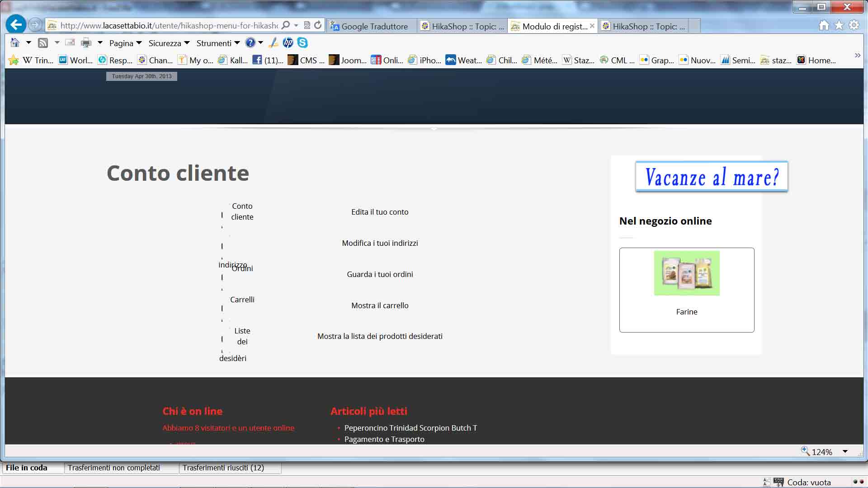
Task: Click the printer icon
Action: pyautogui.click(x=86, y=43)
